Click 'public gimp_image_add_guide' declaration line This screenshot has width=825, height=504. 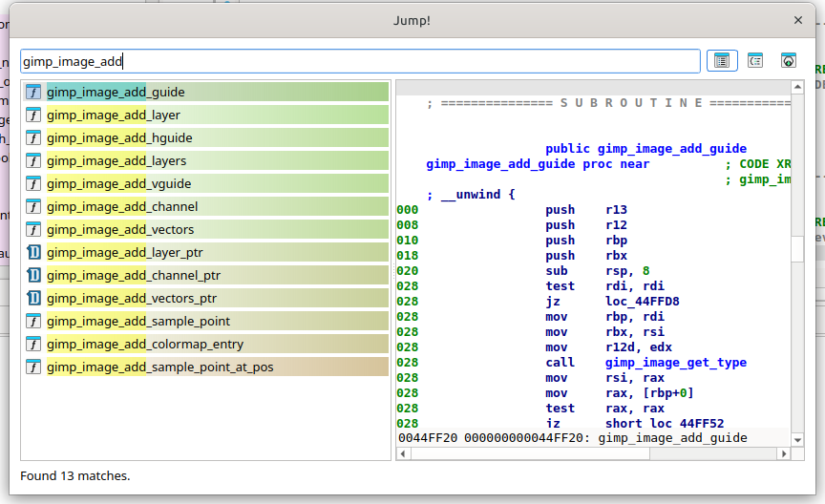point(646,149)
